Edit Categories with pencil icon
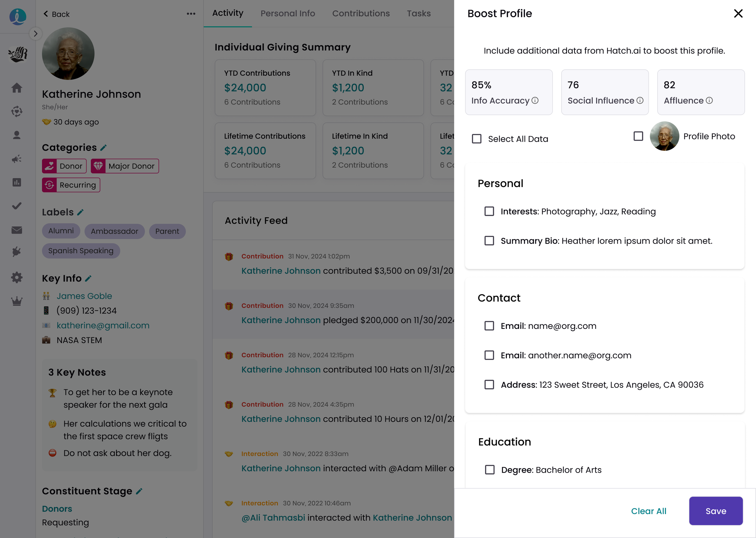 tap(103, 147)
